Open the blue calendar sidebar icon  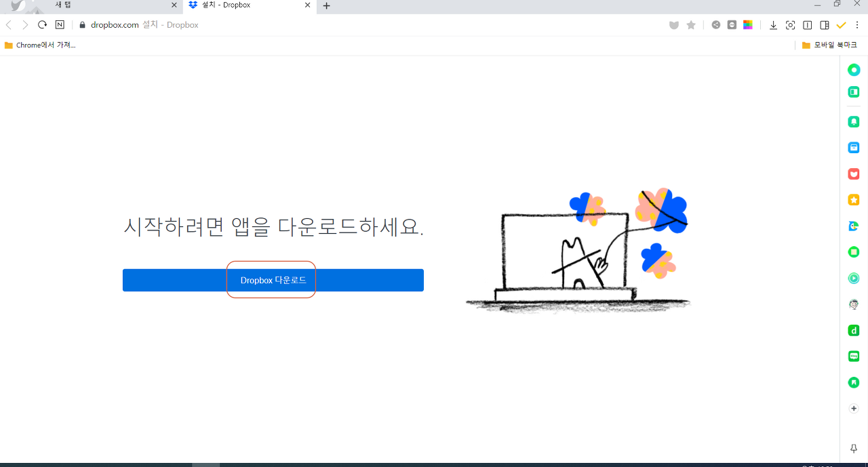pyautogui.click(x=854, y=148)
